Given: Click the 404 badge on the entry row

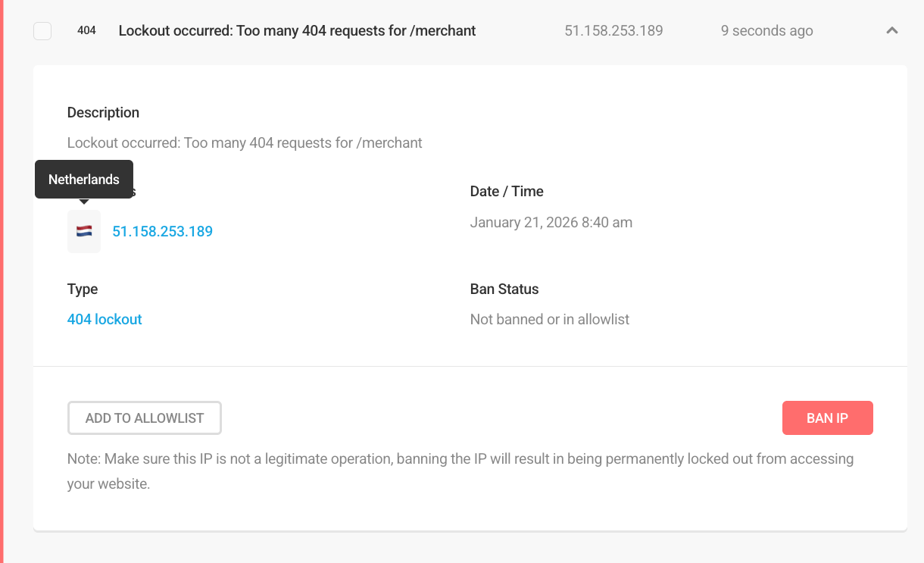Looking at the screenshot, I should pos(86,30).
